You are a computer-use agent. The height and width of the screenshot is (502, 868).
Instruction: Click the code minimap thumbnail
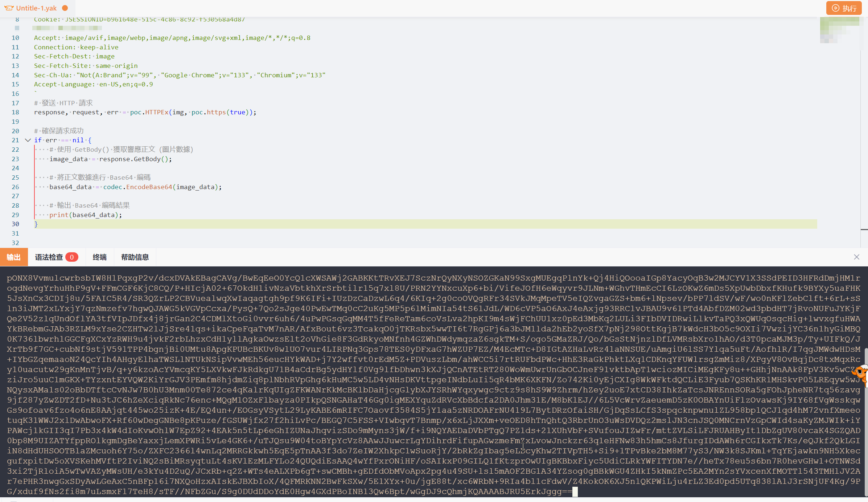point(839,30)
